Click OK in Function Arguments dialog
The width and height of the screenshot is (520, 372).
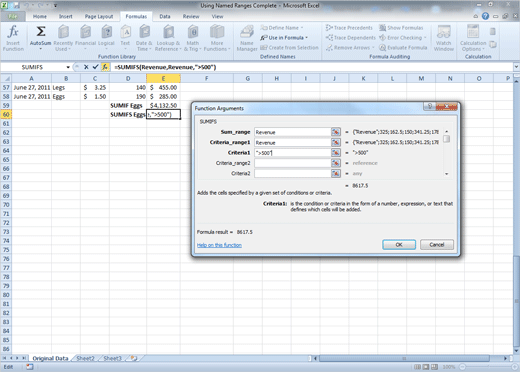pyautogui.click(x=399, y=245)
